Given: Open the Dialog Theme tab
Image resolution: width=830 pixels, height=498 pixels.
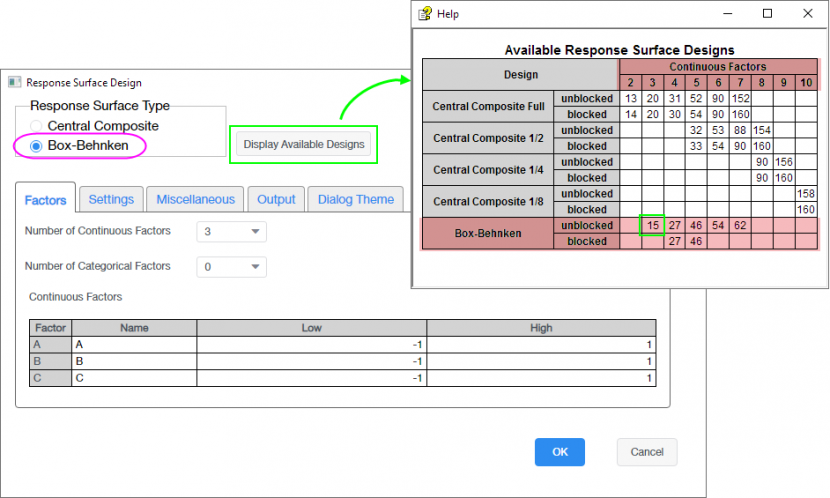Looking at the screenshot, I should pyautogui.click(x=355, y=199).
